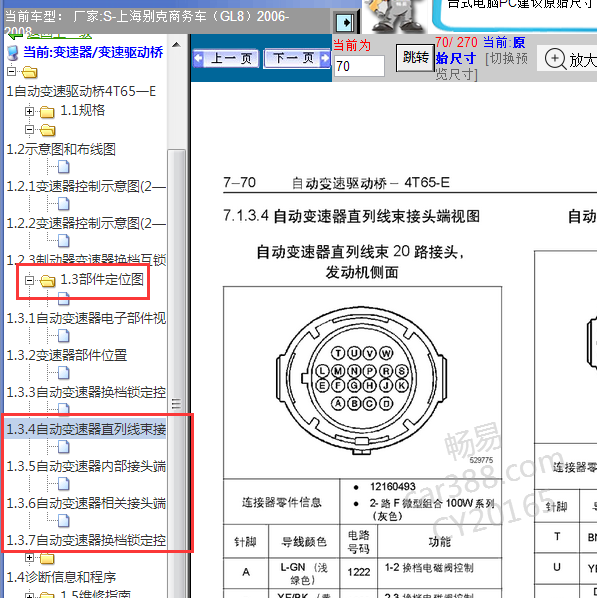The width and height of the screenshot is (597, 598).
Task: Open tree item 1.1规格
Action: (x=83, y=111)
